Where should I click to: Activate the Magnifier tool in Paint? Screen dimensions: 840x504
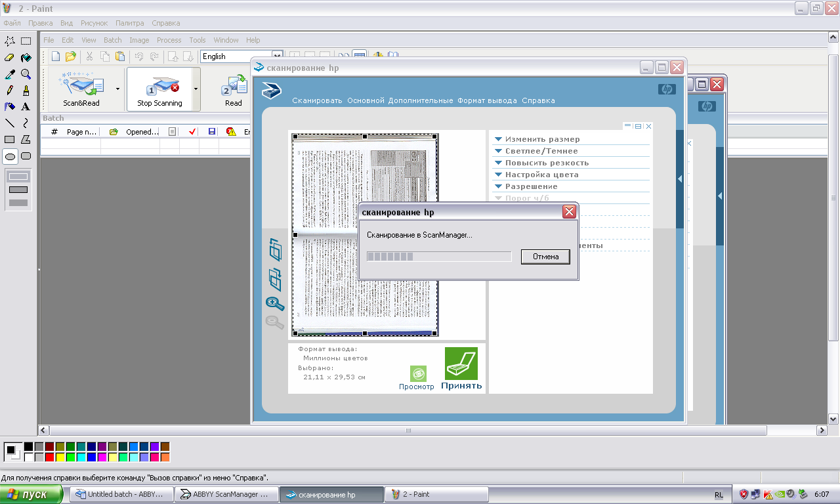[26, 74]
